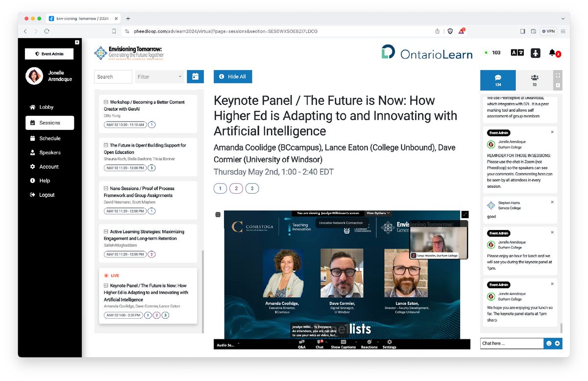Click the Hide All button
Viewport: 588px width, 381px height.
pyautogui.click(x=233, y=76)
